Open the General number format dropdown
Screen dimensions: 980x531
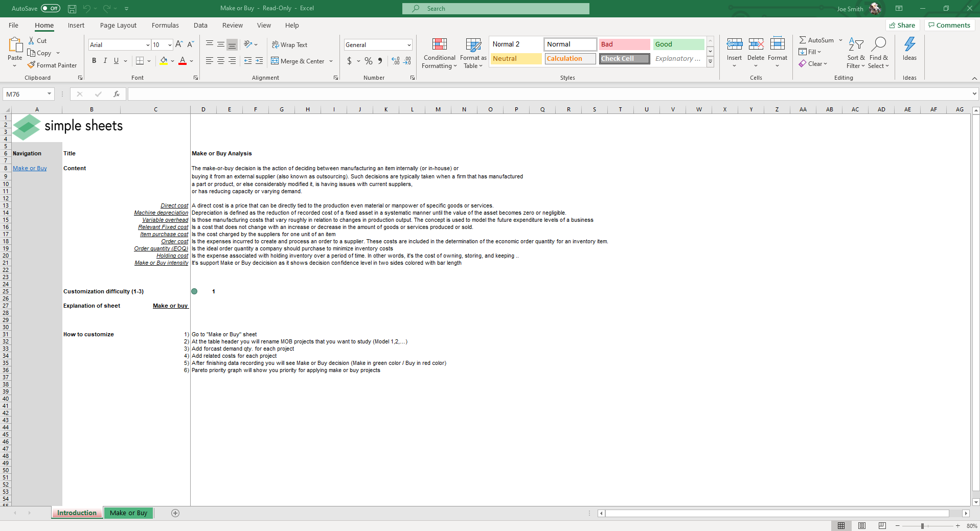click(x=409, y=45)
